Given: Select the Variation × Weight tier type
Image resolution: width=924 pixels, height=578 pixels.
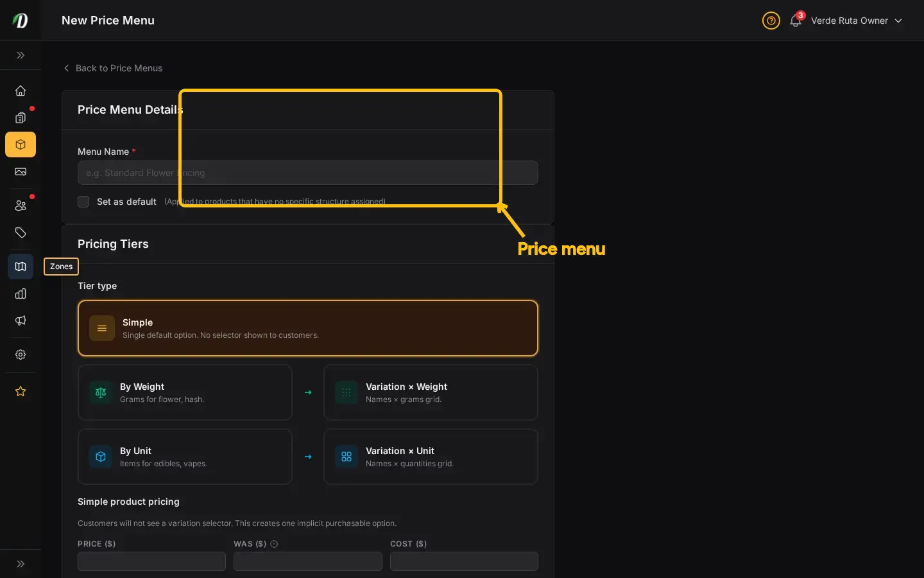Looking at the screenshot, I should (x=431, y=392).
